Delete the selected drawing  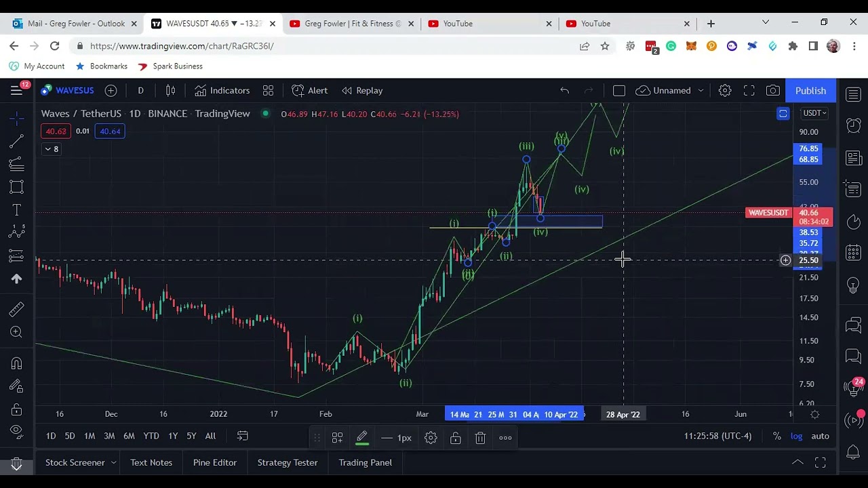coord(480,438)
